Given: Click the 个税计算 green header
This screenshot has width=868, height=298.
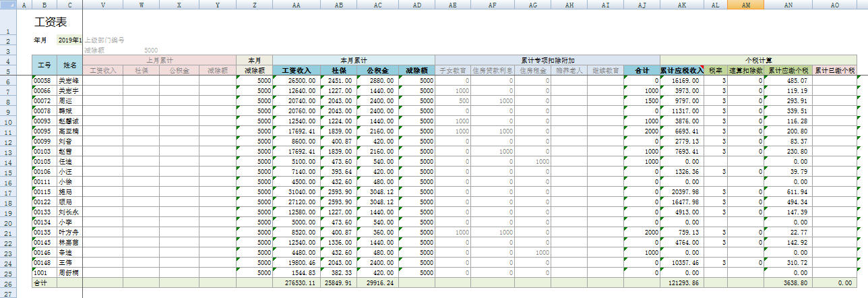Looking at the screenshot, I should 757,60.
